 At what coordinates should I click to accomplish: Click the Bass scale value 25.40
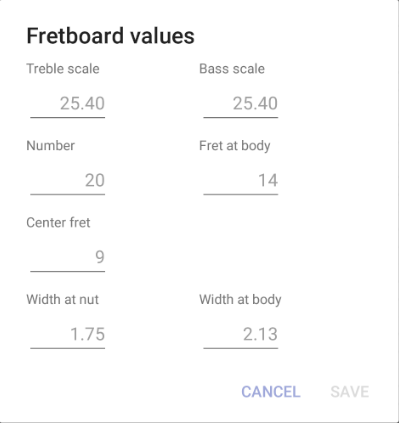[255, 103]
